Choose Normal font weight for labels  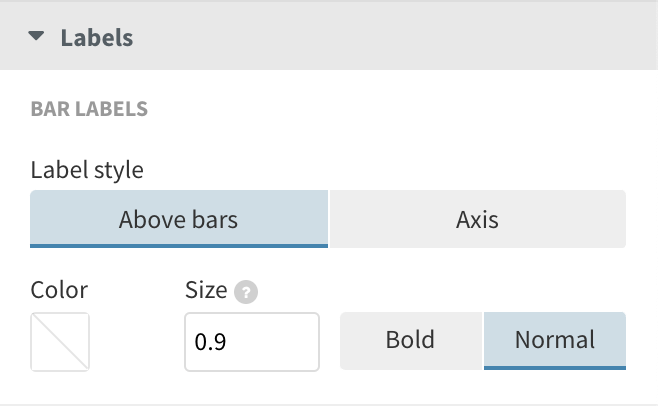pyautogui.click(x=554, y=340)
